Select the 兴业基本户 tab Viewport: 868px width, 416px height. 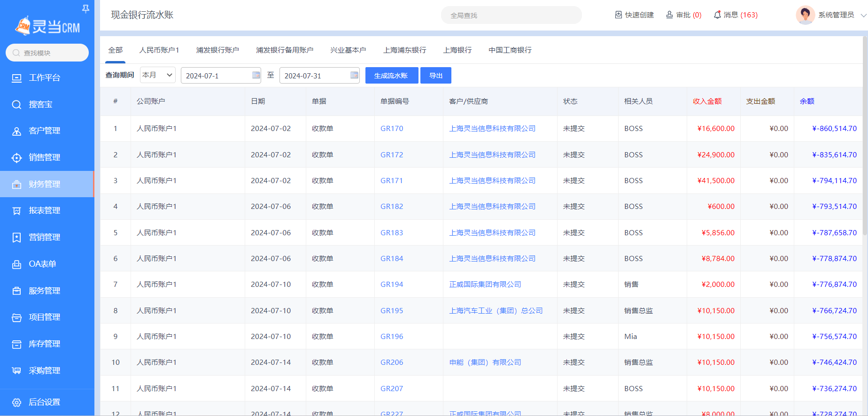pos(348,50)
